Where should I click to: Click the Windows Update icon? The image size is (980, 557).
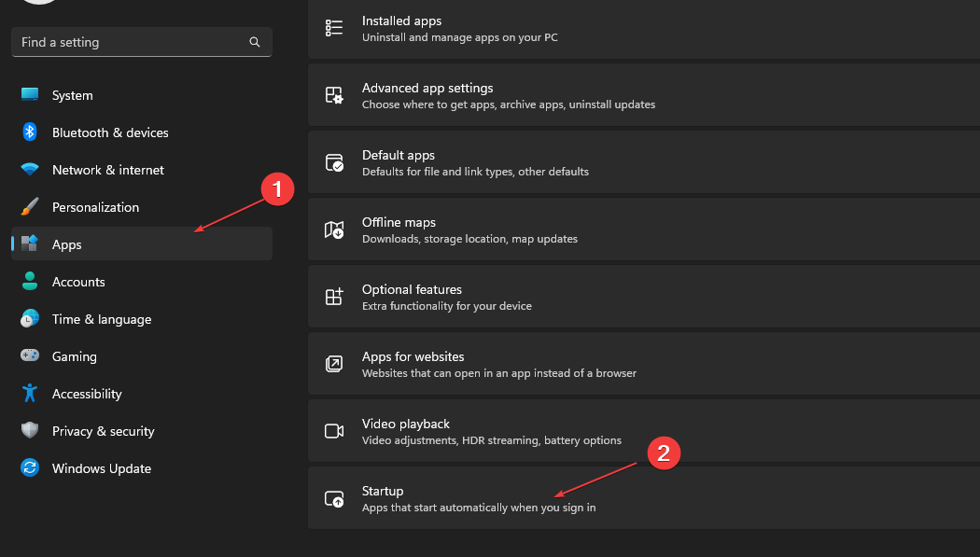pos(29,468)
